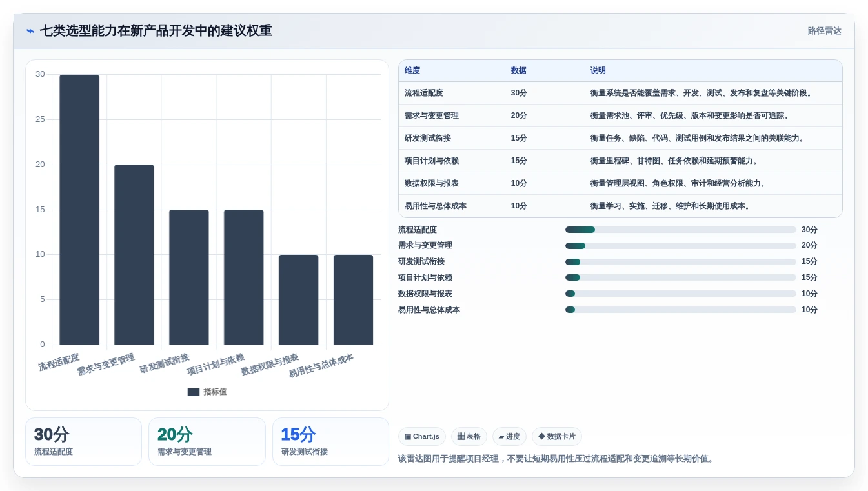The height and width of the screenshot is (491, 868).
Task: Click the 表格 tag chip
Action: pos(469,437)
